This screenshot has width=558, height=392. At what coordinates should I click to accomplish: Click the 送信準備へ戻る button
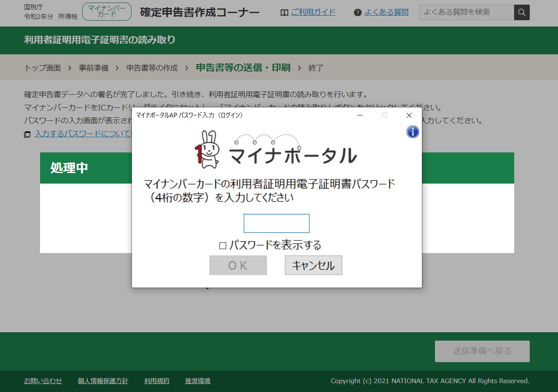pyautogui.click(x=482, y=351)
